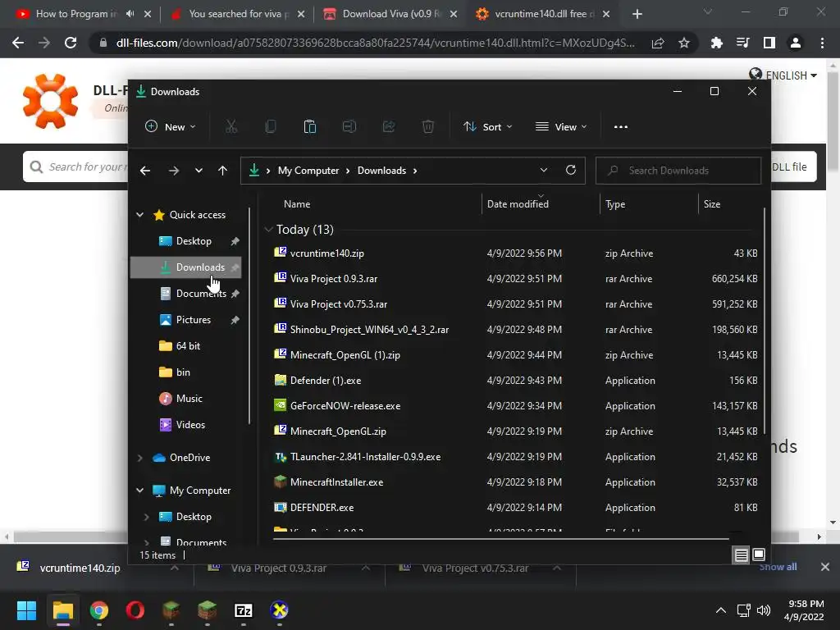Bookmark this page with star icon

pos(684,43)
